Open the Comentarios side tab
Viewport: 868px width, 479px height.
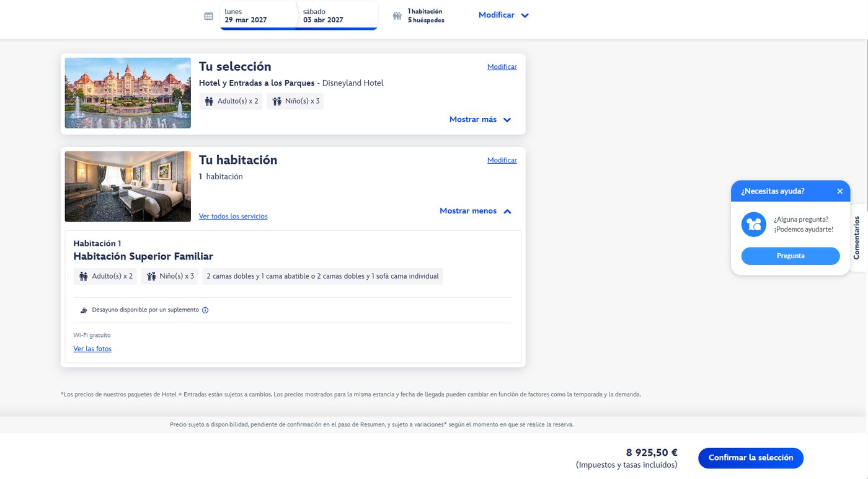click(x=857, y=238)
